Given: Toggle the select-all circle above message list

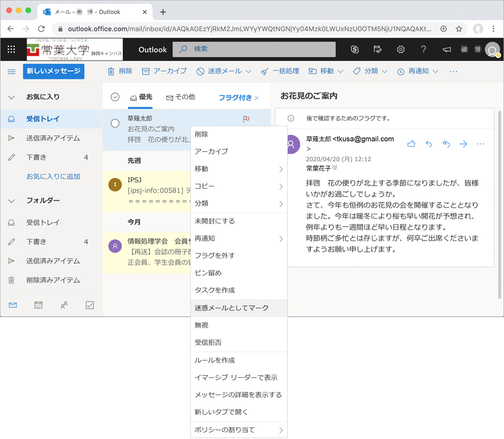Looking at the screenshot, I should tap(115, 97).
